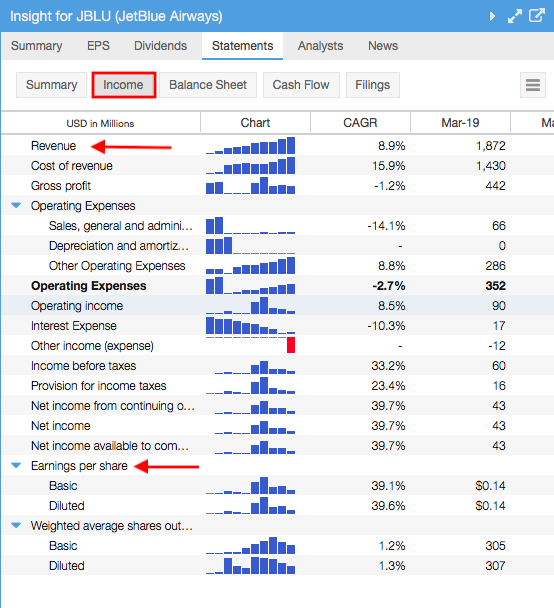Screen dimensions: 554x608
Task: Click the Revenue row label
Action: (54, 146)
